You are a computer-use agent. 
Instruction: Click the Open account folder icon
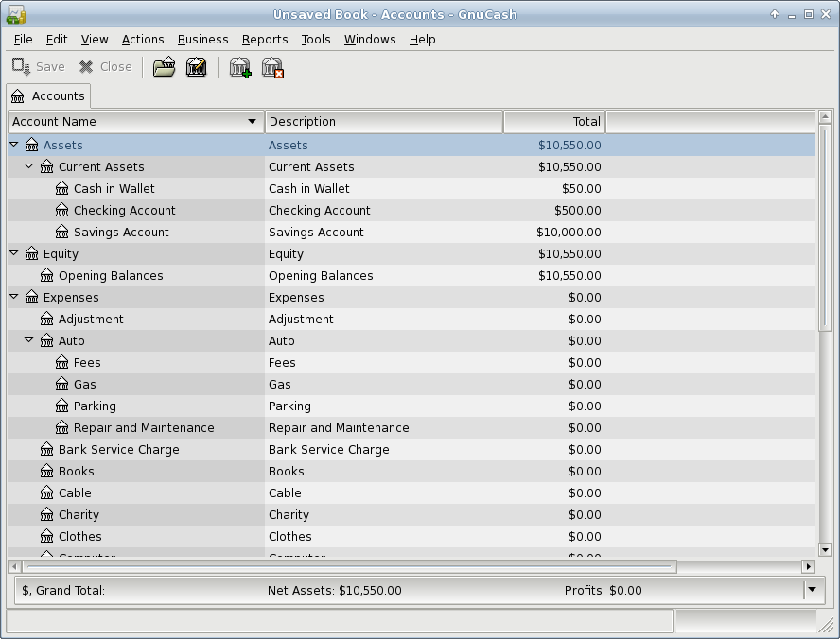point(164,67)
